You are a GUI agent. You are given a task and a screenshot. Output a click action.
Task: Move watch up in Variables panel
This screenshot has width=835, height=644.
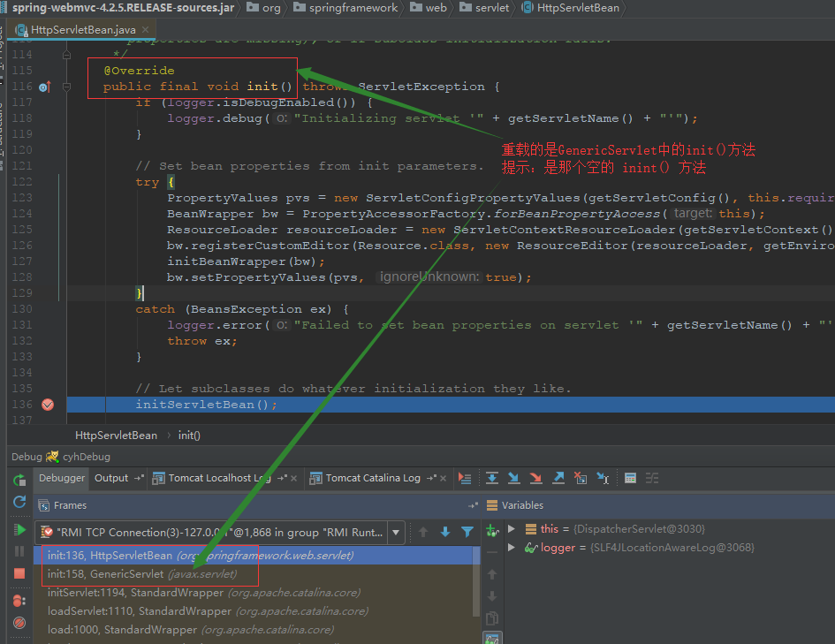(x=492, y=574)
